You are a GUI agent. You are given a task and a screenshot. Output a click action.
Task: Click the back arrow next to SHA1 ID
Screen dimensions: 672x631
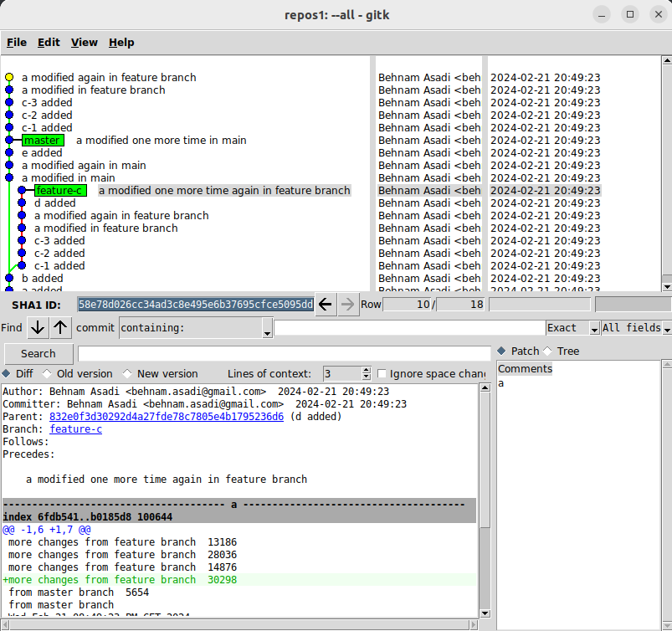coord(326,305)
